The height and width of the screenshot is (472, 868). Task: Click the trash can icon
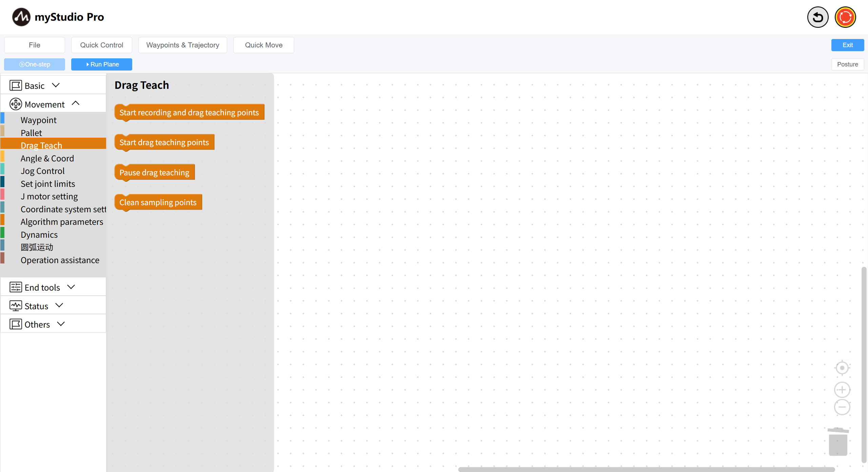click(x=838, y=442)
